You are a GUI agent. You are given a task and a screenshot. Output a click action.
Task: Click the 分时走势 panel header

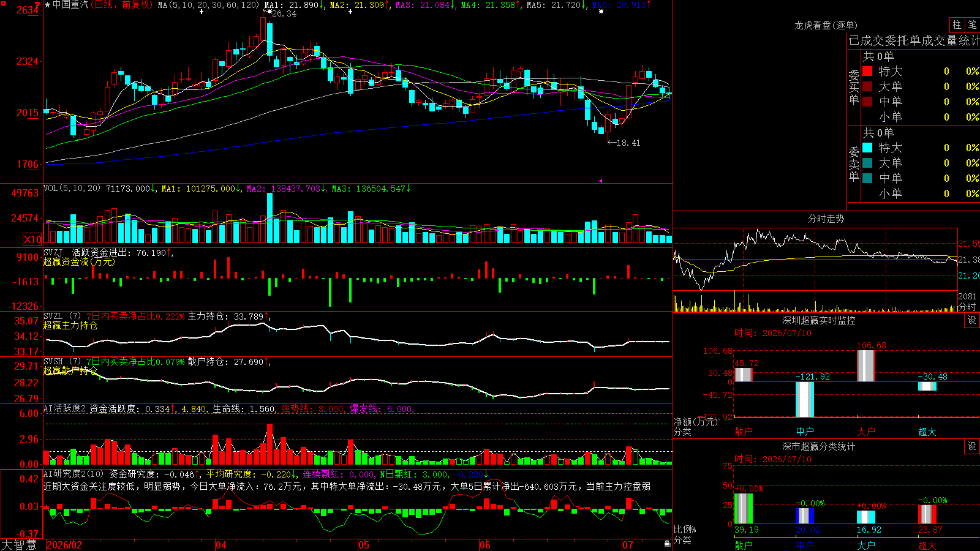(x=826, y=219)
